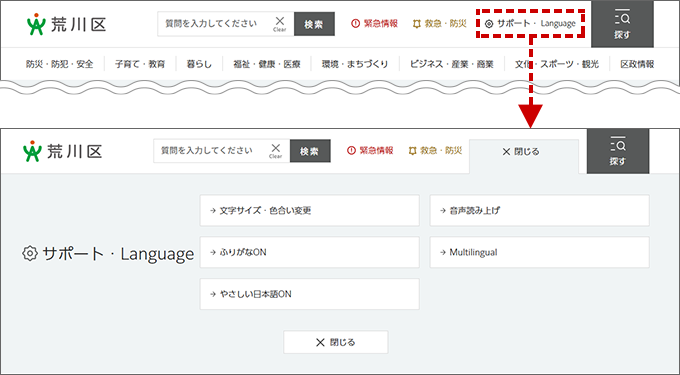Open the Multilingual option
680x375 pixels.
click(x=539, y=252)
